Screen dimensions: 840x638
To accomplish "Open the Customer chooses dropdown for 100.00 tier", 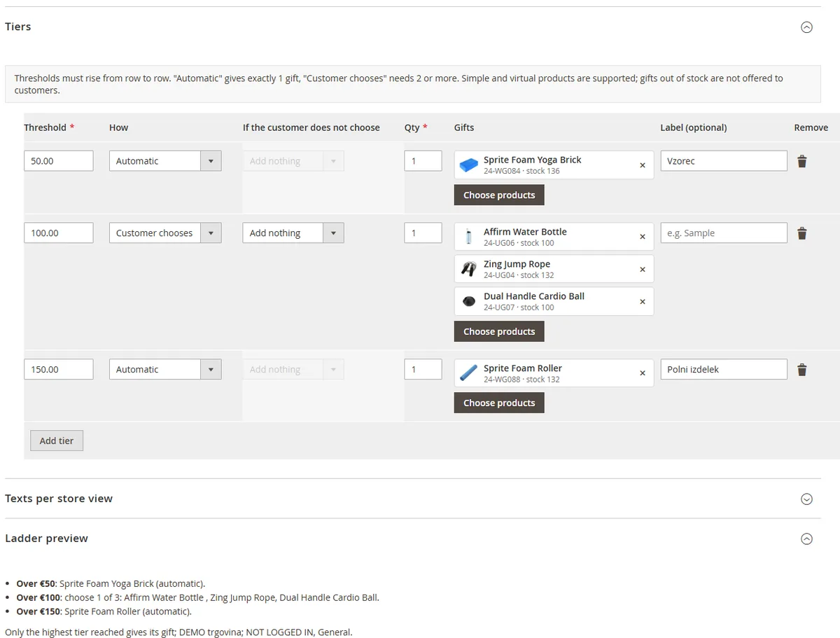I will 165,233.
